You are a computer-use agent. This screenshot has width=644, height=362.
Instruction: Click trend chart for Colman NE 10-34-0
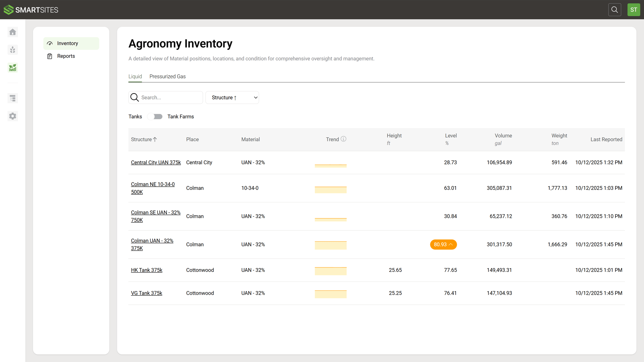point(330,189)
